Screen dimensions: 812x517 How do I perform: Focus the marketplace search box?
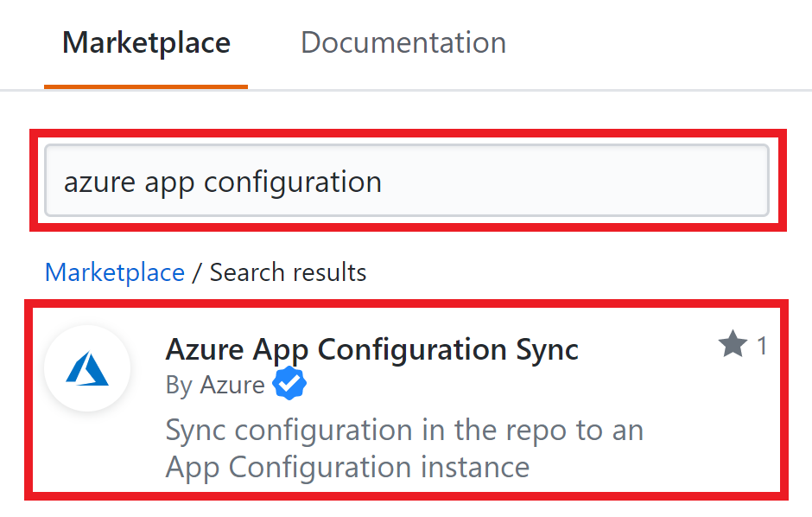click(x=406, y=181)
